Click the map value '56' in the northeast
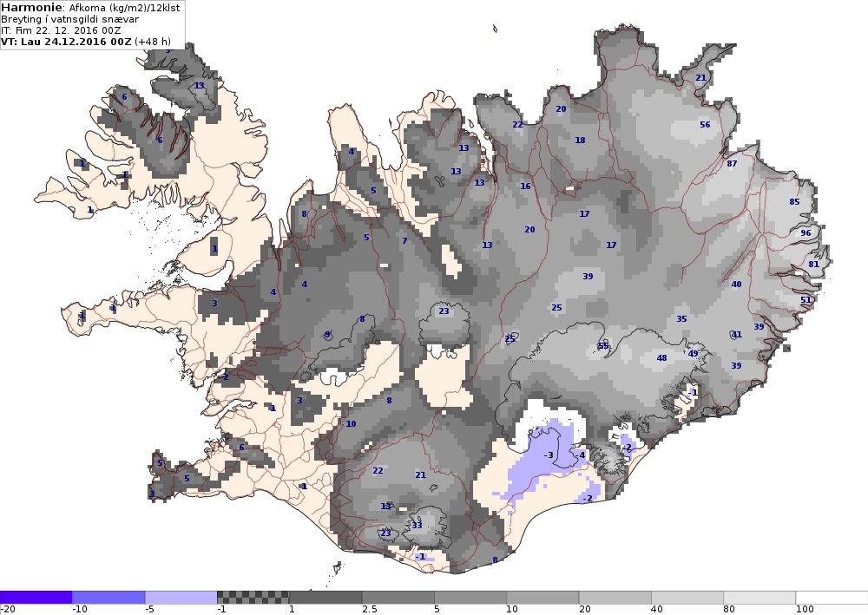This screenshot has width=868, height=615. tap(705, 124)
